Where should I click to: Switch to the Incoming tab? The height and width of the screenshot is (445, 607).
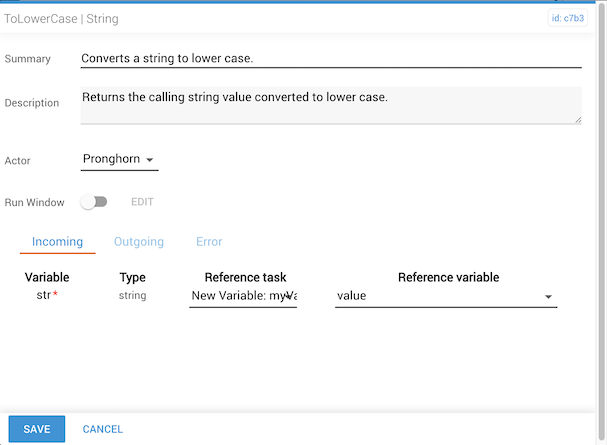57,242
